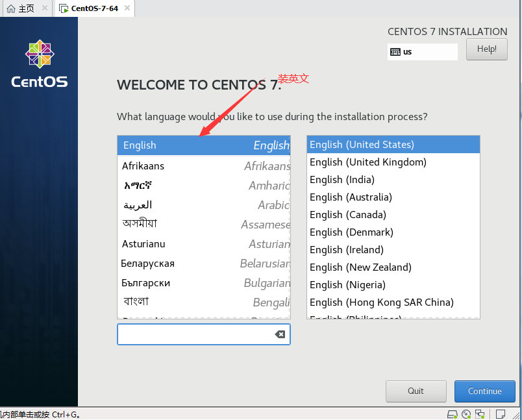Viewport: 522px width, 420px height.
Task: Select English (Denmark) locale
Action: click(393, 232)
